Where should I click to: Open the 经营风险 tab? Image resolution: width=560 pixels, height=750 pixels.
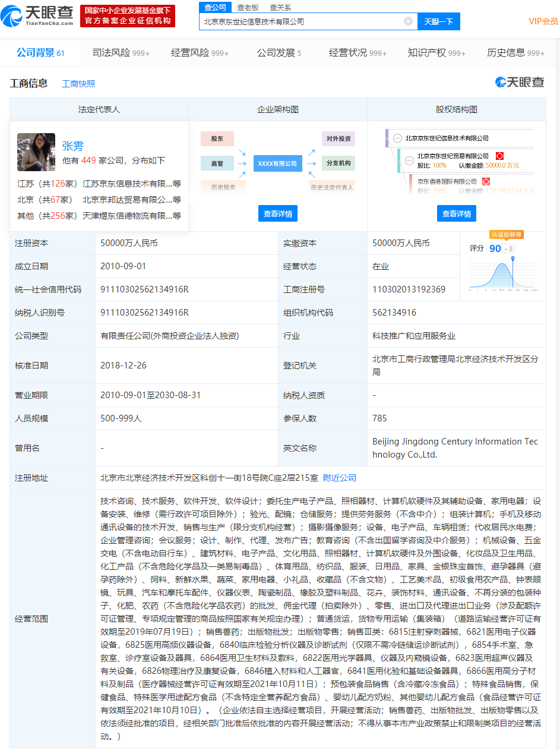click(200, 53)
